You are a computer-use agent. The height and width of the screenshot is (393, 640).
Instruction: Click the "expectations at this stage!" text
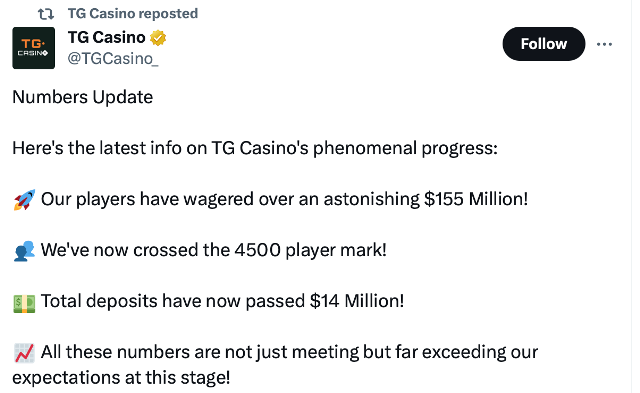tap(121, 378)
